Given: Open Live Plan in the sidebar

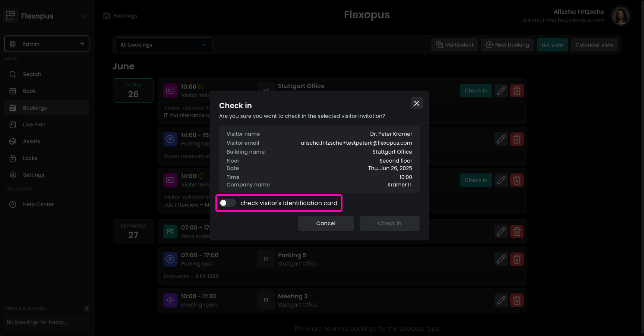Looking at the screenshot, I should pyautogui.click(x=34, y=125).
